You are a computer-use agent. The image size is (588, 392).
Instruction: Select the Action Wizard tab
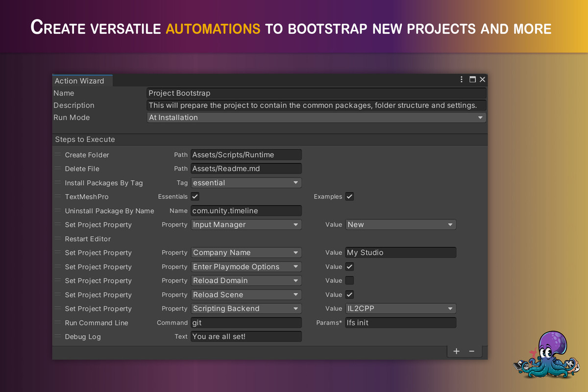(82, 80)
